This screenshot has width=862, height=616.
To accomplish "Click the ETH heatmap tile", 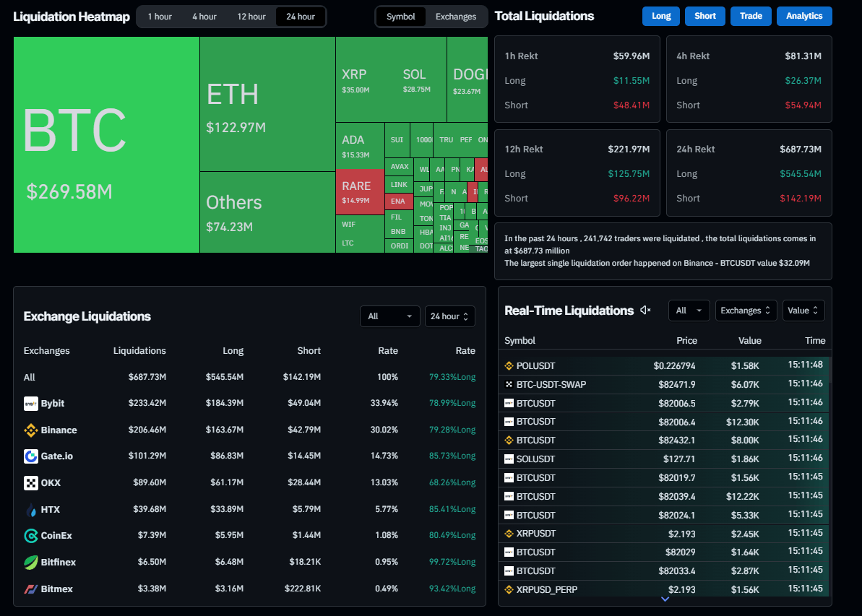I will [268, 105].
